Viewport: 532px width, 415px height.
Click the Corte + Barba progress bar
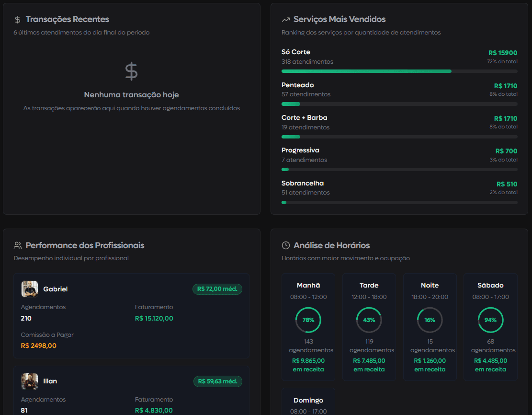tap(399, 137)
